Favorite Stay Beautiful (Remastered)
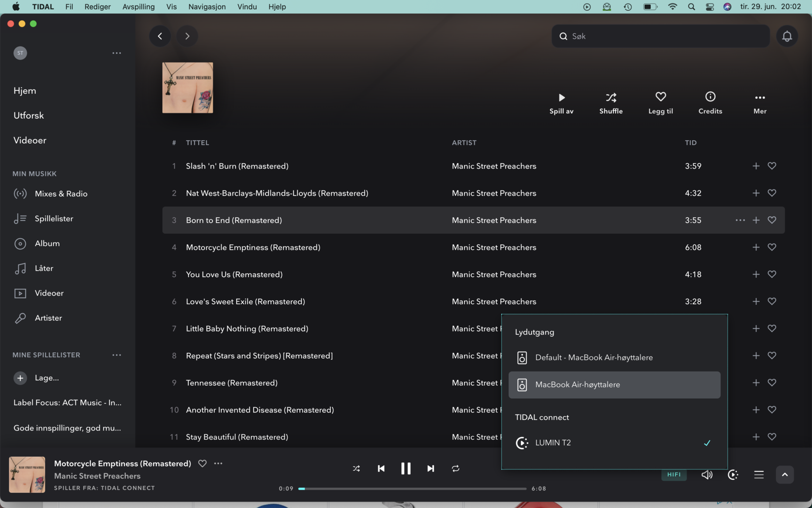 (772, 437)
